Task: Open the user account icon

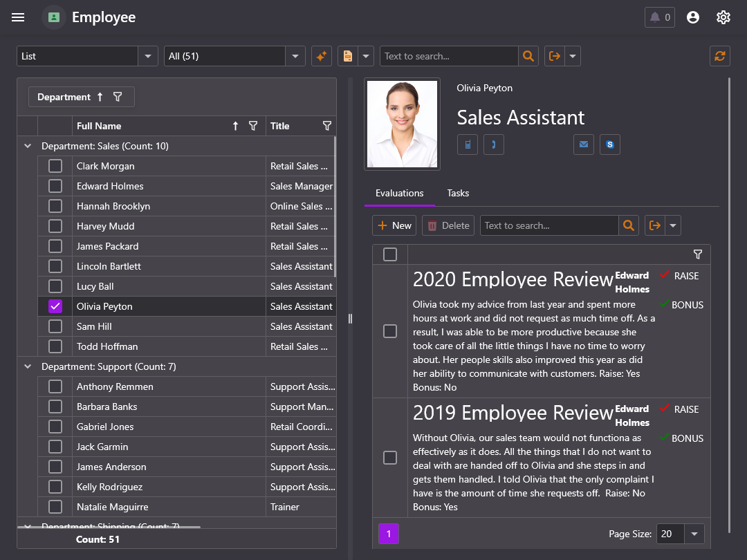Action: tap(693, 17)
